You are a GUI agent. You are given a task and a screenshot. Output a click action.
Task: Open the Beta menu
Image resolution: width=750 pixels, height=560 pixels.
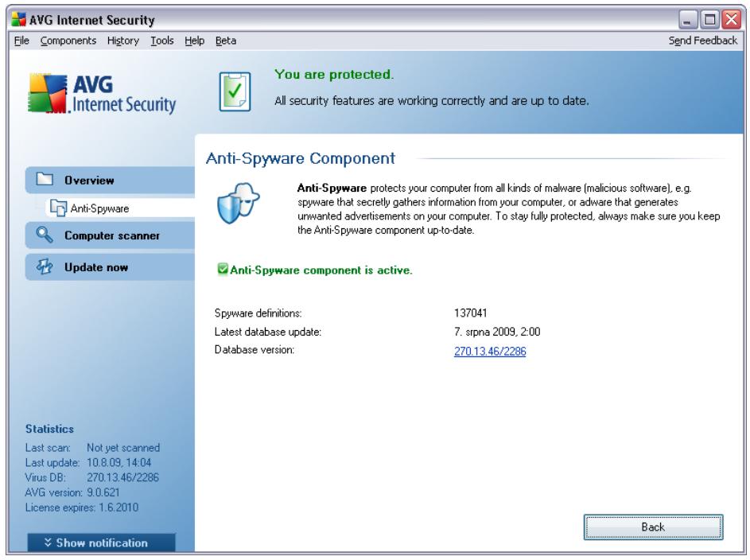[x=226, y=41]
